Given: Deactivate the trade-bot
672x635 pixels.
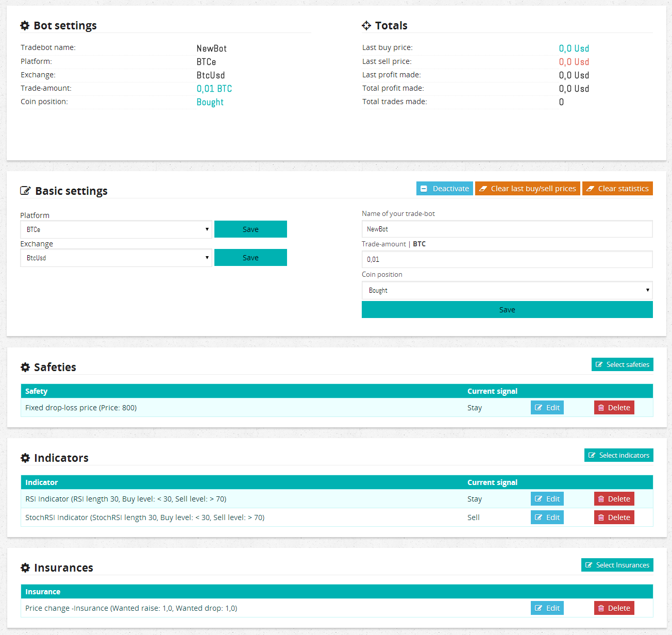Looking at the screenshot, I should 444,188.
